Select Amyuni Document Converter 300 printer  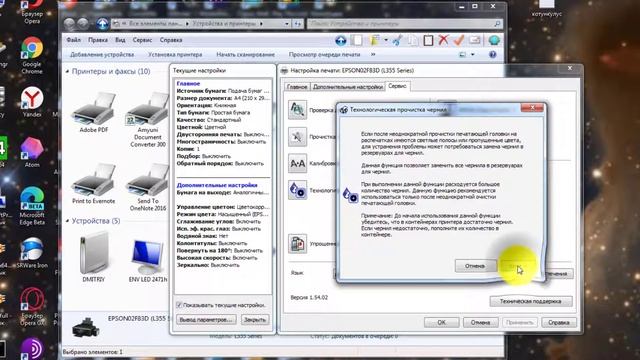point(148,119)
